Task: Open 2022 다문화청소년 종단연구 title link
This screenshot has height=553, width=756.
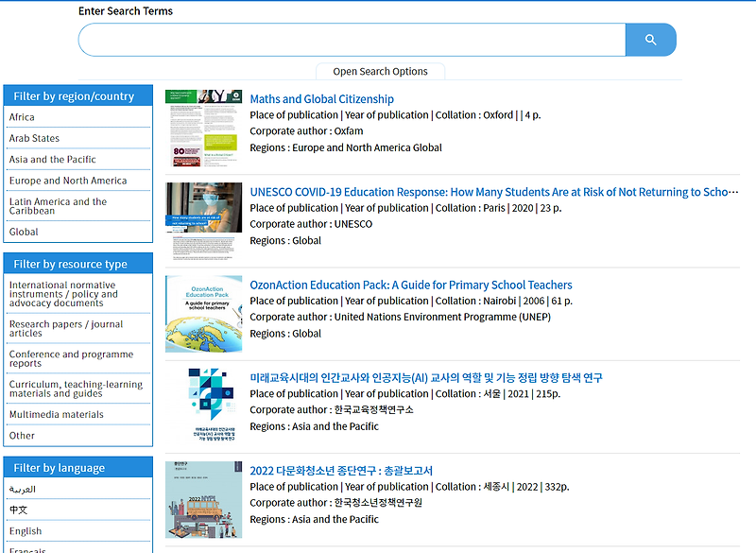Action: coord(341,471)
